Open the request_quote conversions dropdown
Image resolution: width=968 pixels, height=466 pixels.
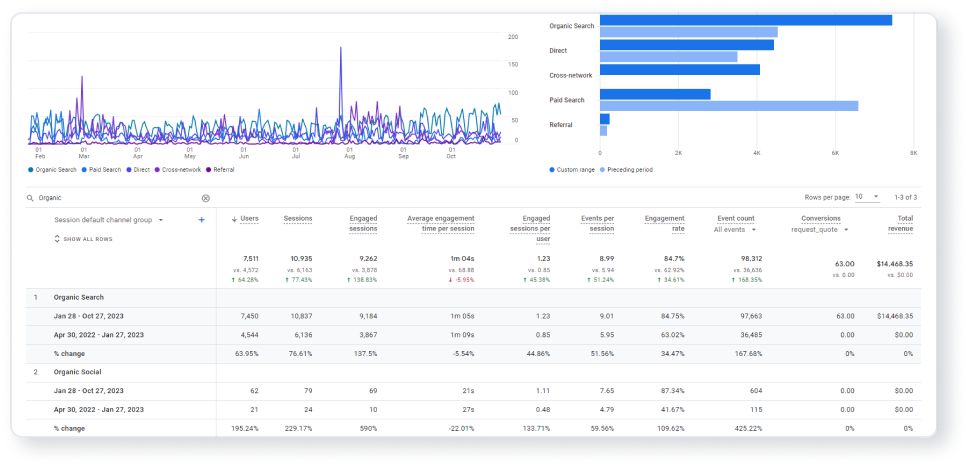pyautogui.click(x=820, y=230)
